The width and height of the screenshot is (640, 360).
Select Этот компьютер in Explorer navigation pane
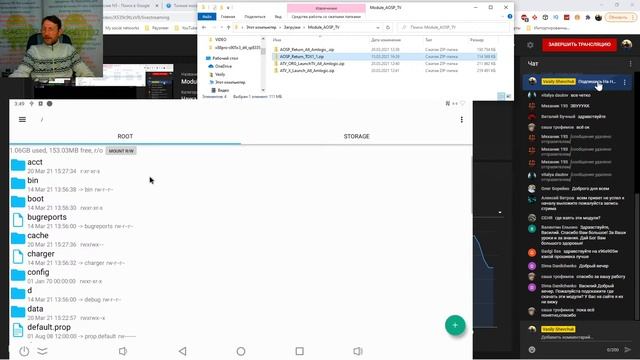tap(227, 82)
